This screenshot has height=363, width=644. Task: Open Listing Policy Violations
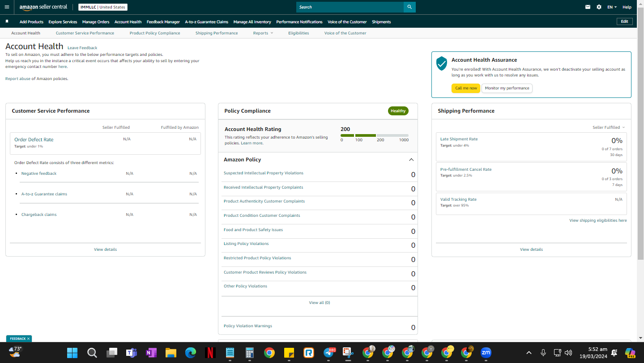pyautogui.click(x=246, y=244)
